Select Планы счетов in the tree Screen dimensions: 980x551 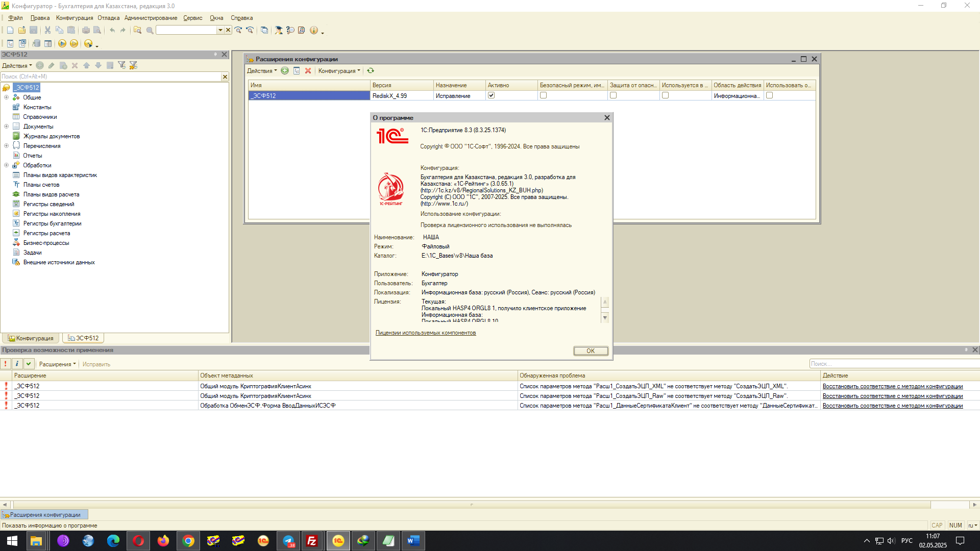click(x=41, y=185)
